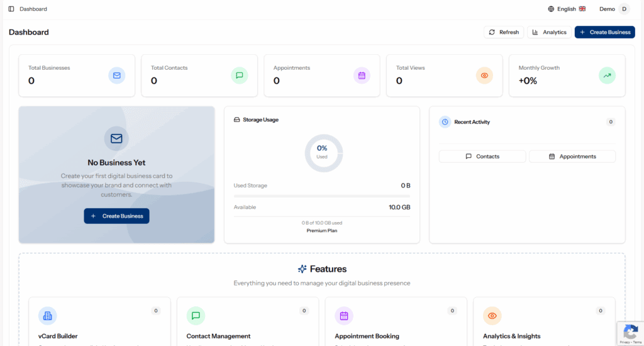Screen dimensions: 644x346
Task: Click the Total Contacts chat icon
Action: [x=239, y=75]
